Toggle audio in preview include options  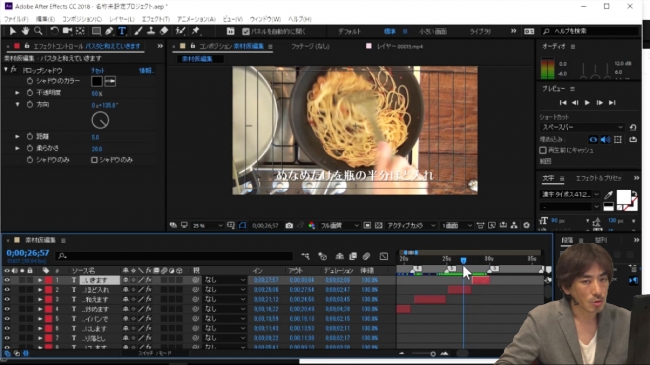click(x=605, y=140)
